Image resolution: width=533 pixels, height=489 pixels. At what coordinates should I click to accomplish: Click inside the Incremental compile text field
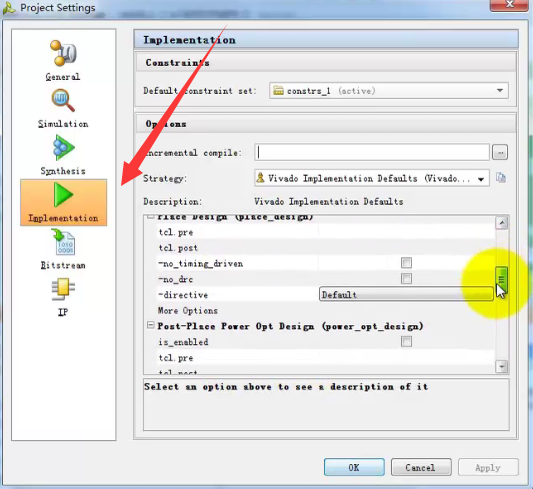[x=372, y=153]
